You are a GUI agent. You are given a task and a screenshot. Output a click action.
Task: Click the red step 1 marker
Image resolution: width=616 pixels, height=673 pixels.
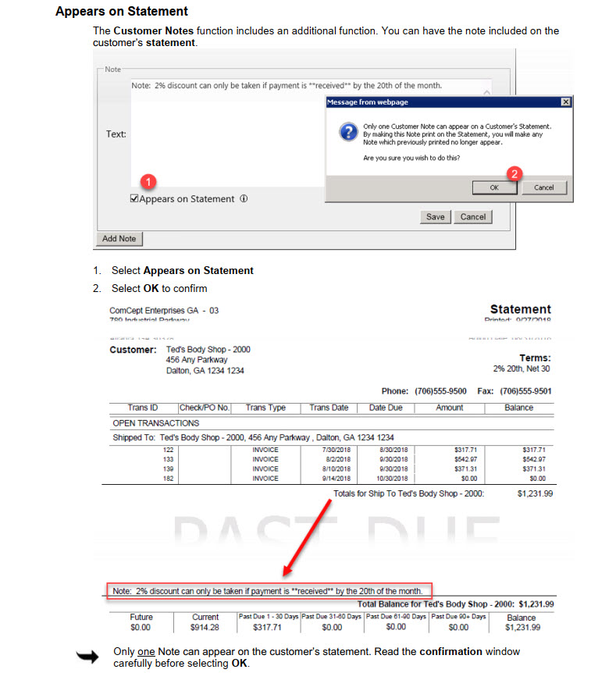pyautogui.click(x=148, y=182)
